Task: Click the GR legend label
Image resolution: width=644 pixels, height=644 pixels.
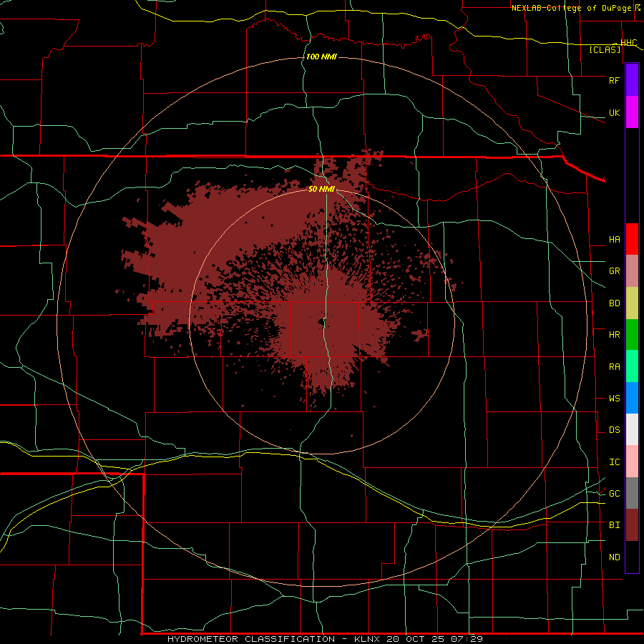Action: (614, 271)
